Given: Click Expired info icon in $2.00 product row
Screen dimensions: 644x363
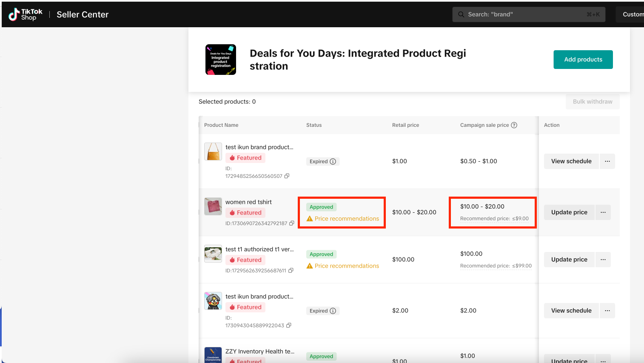Looking at the screenshot, I should [x=333, y=311].
